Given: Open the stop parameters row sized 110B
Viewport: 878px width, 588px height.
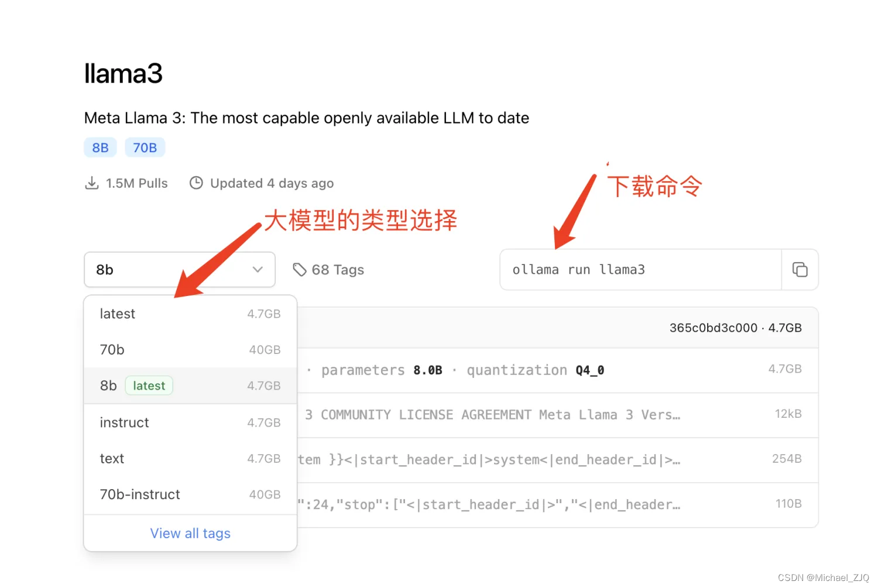Looking at the screenshot, I should (557, 505).
